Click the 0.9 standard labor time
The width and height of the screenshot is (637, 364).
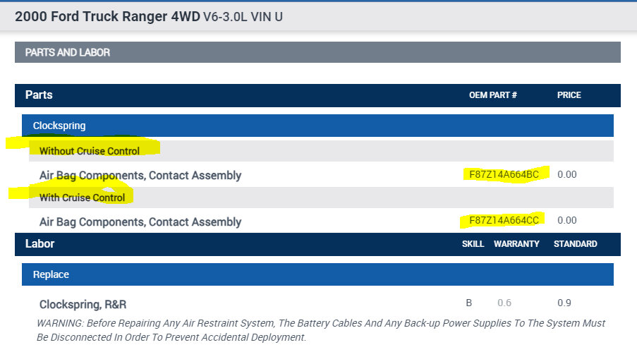(564, 303)
